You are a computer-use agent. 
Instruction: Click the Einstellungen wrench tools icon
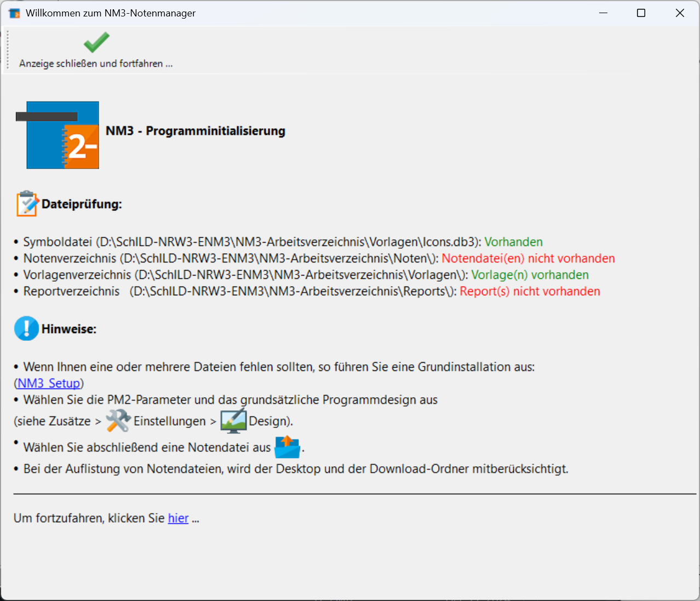pos(118,421)
